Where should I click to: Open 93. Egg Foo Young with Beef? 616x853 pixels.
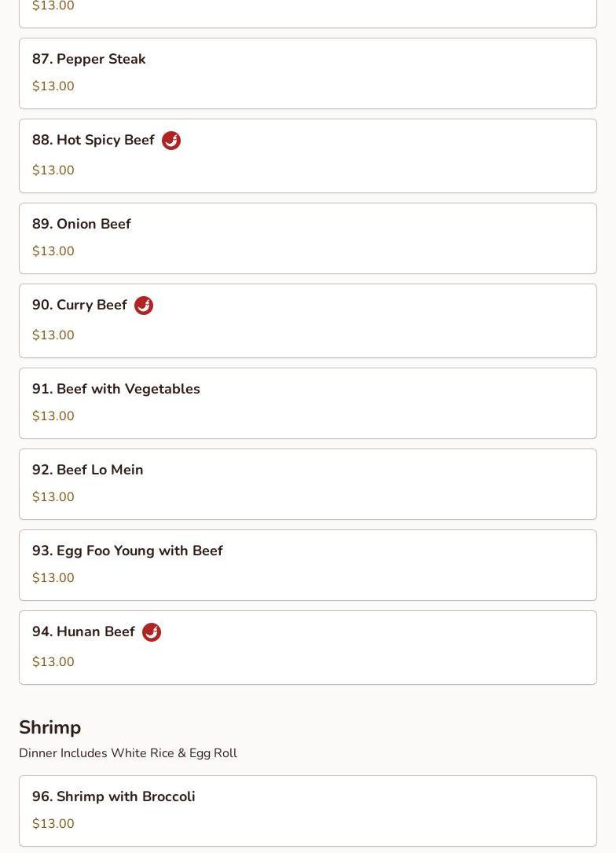pyautogui.click(x=308, y=566)
